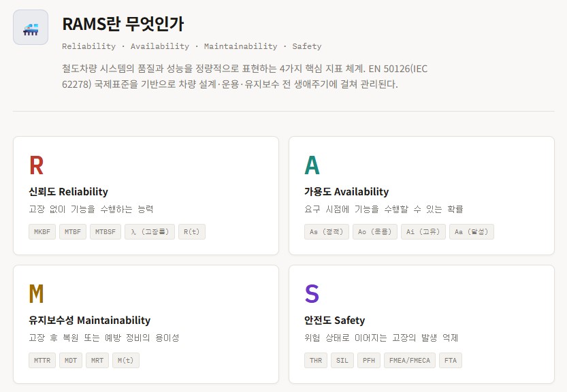Click the large green A letter

(x=312, y=165)
